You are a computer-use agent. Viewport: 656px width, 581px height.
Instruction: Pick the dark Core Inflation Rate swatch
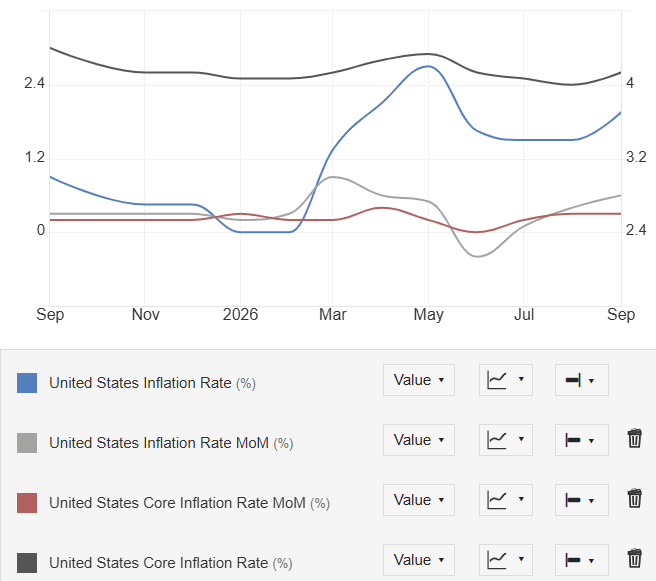pyautogui.click(x=27, y=563)
